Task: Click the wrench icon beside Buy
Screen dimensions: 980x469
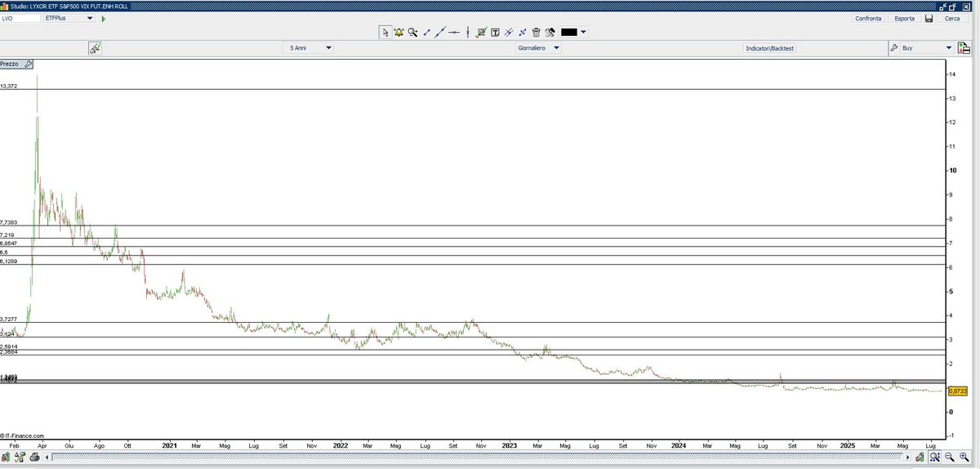Action: click(893, 48)
